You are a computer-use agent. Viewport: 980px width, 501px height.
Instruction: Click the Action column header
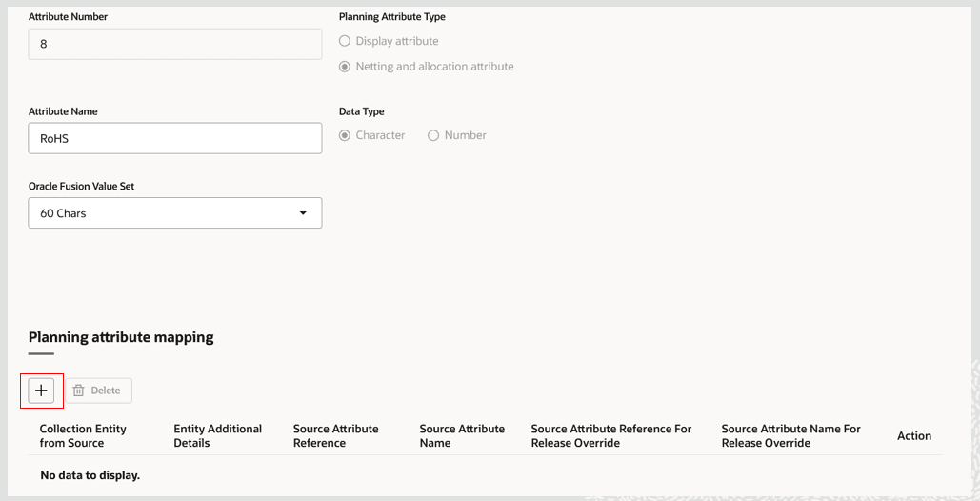tap(914, 435)
